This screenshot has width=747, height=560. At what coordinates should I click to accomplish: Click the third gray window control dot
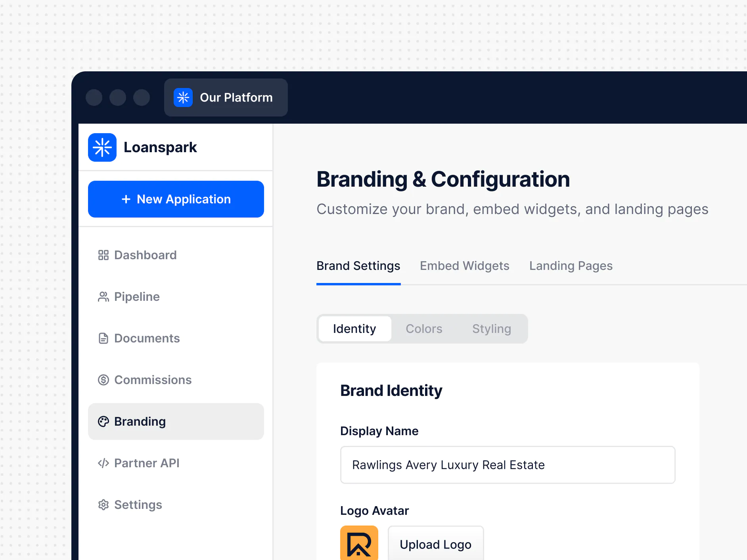click(142, 97)
